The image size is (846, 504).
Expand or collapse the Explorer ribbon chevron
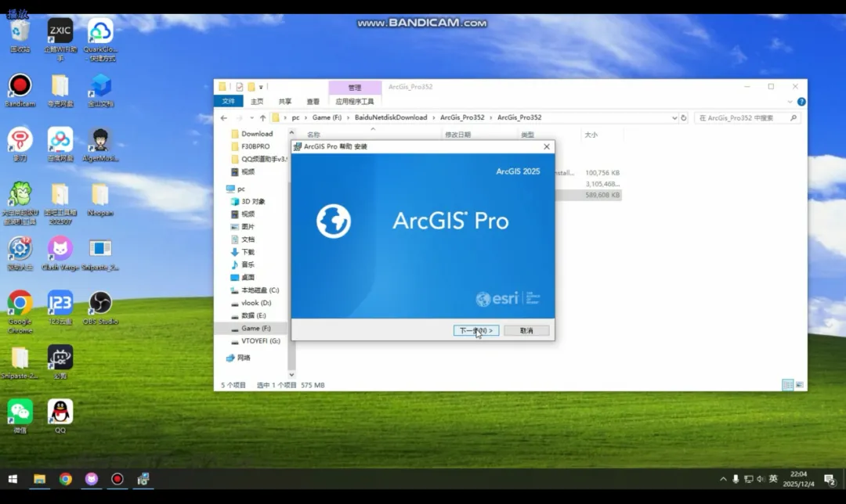coord(790,101)
